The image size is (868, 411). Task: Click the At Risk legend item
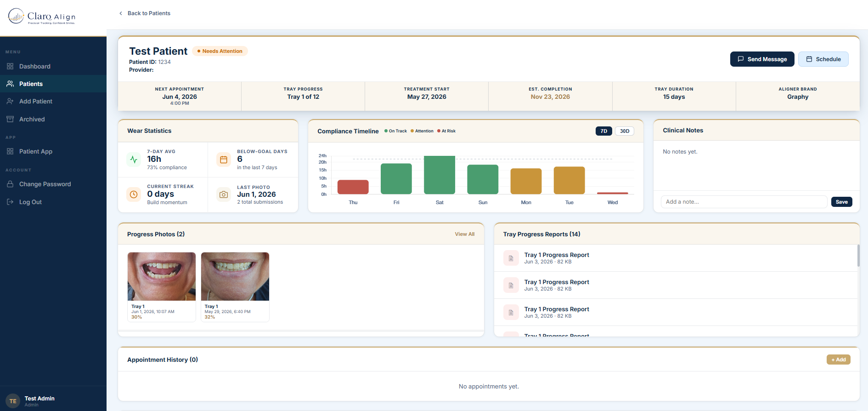coord(446,131)
